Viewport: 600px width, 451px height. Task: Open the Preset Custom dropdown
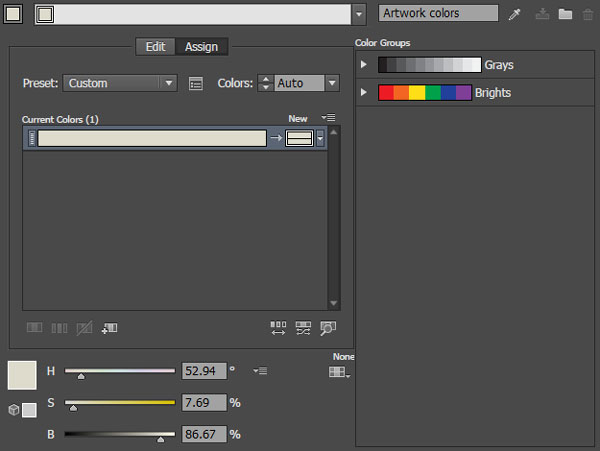coord(120,83)
